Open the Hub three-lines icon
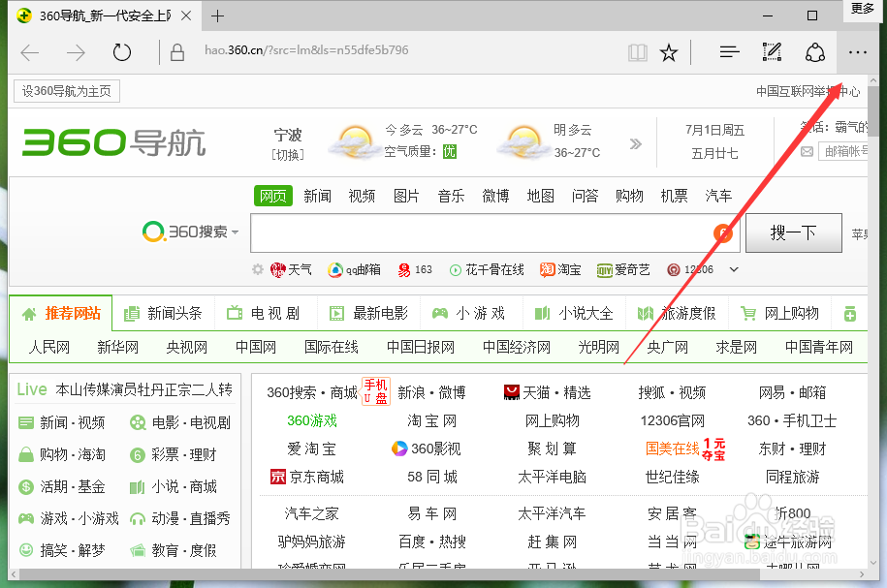The image size is (887, 588). 729,52
